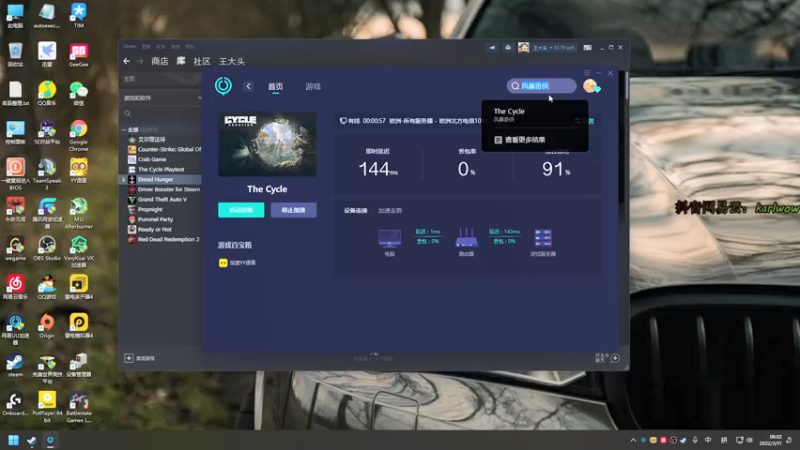Click the magnifier icon in accelerator search
This screenshot has height=450, width=800.
coord(515,86)
